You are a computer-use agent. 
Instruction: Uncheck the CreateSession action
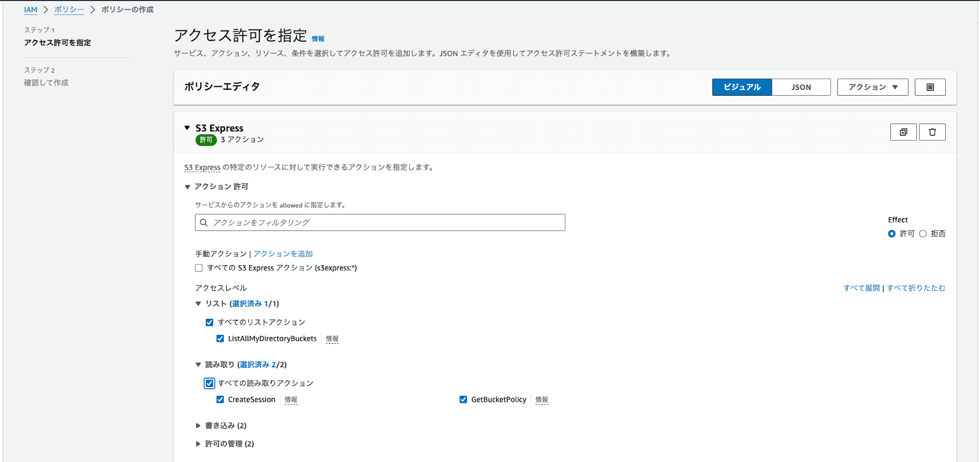click(220, 399)
